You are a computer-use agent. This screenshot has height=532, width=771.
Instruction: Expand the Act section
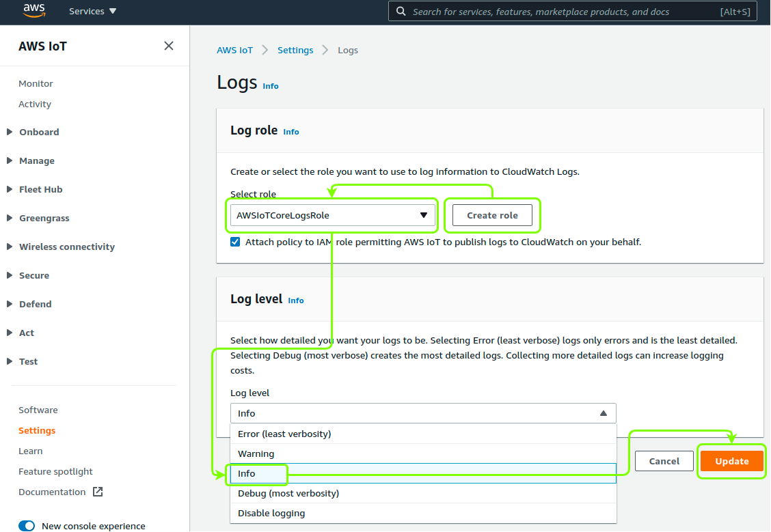pyautogui.click(x=27, y=333)
